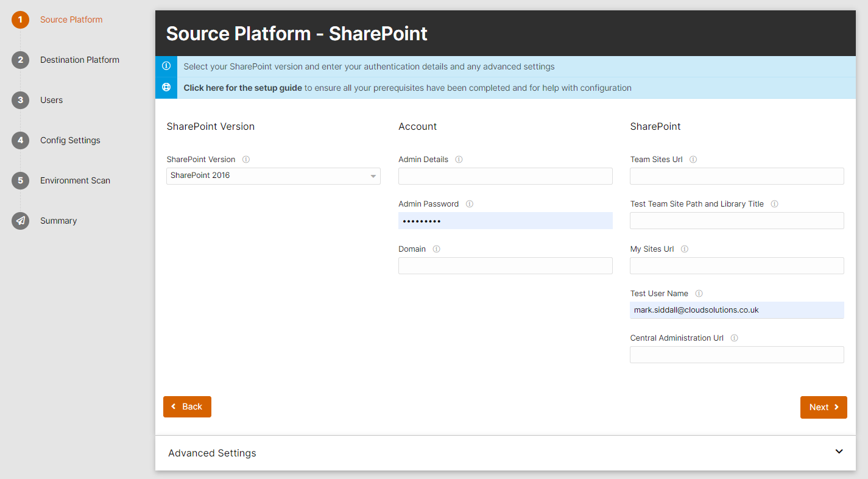Go to Environment Scan step label
The image size is (868, 479).
point(75,180)
